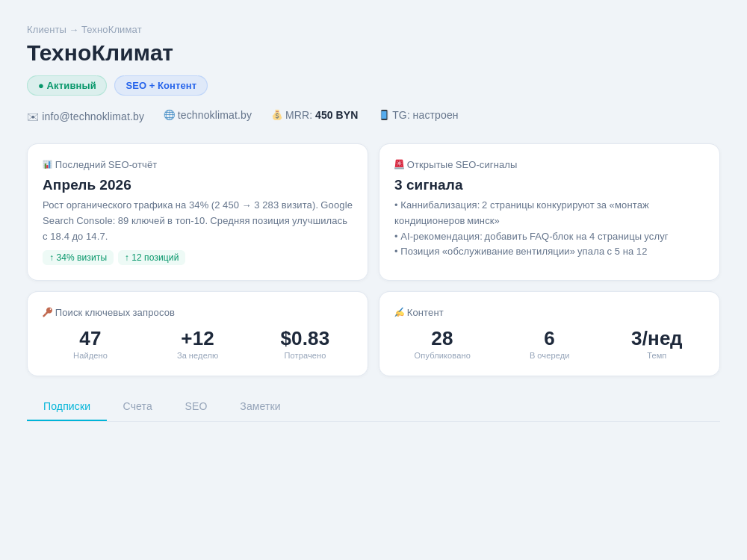Click the writing hand Content icon
The width and height of the screenshot is (747, 560).
click(399, 312)
